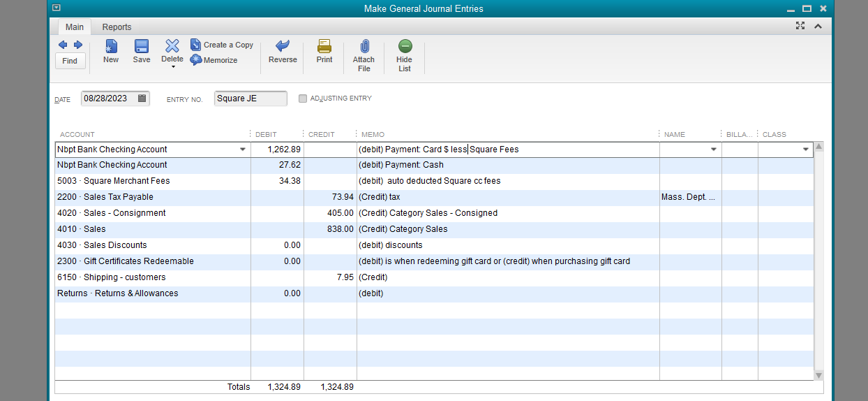Open the calendar date picker

pyautogui.click(x=142, y=99)
